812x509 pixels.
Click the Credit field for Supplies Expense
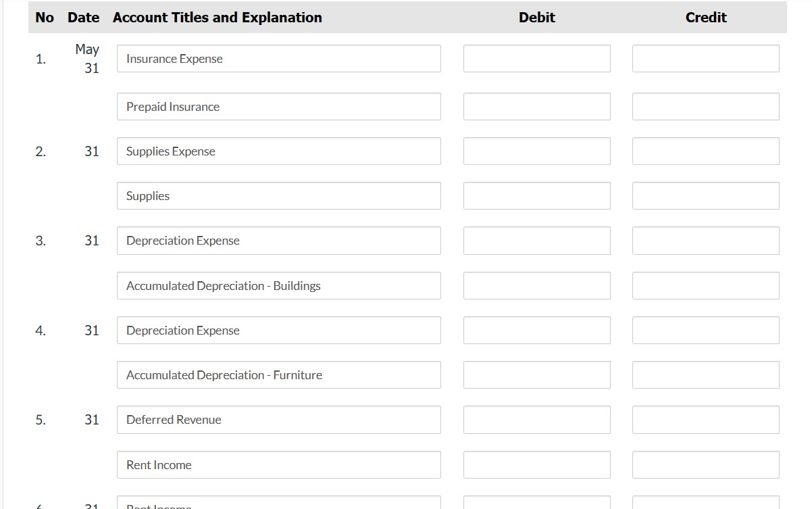pyautogui.click(x=706, y=151)
